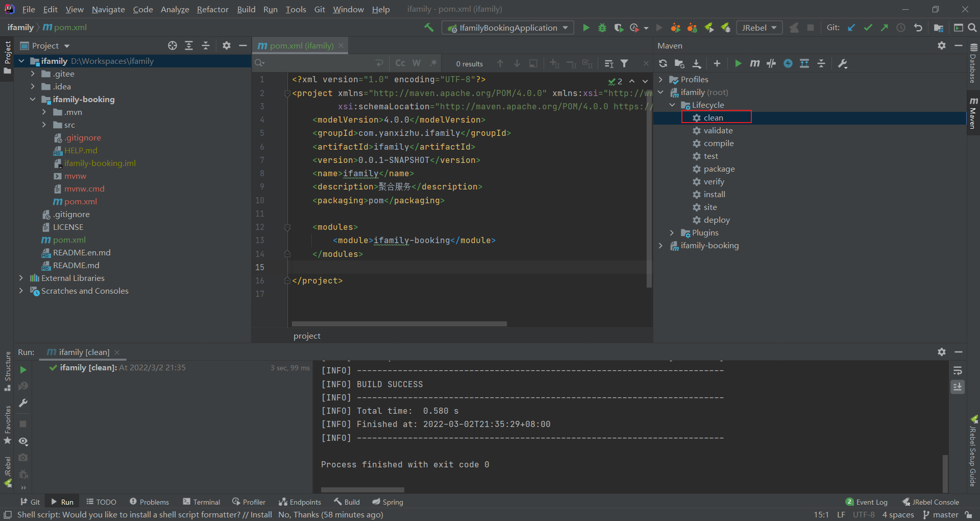Click Download Sources icon in Maven panel
Screen dimensions: 980x521
click(696, 63)
